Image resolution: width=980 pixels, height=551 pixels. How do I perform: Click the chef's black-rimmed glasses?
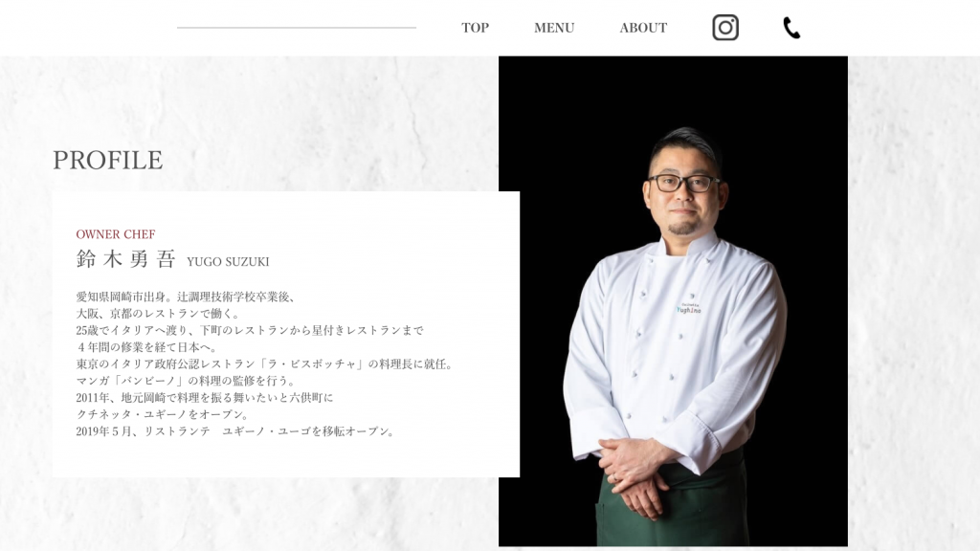pyautogui.click(x=683, y=183)
